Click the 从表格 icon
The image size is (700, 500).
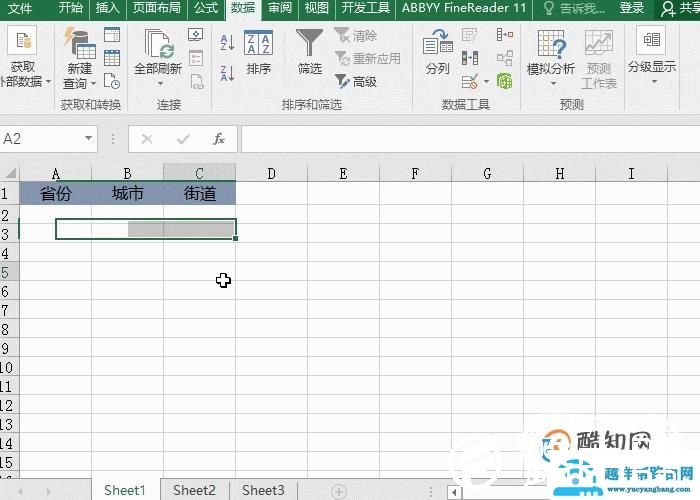pos(112,58)
